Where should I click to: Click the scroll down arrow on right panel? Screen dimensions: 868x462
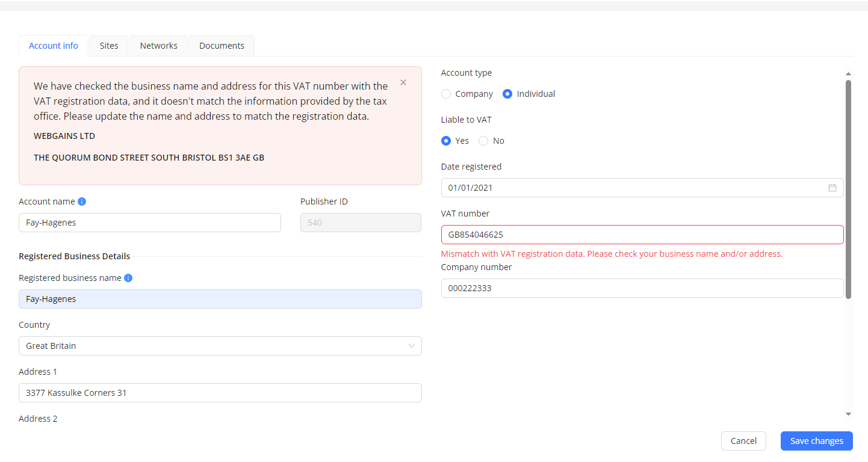pyautogui.click(x=848, y=414)
